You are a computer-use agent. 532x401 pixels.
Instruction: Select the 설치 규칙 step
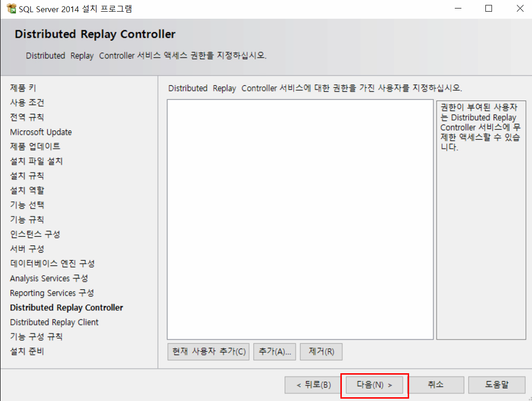click(27, 176)
